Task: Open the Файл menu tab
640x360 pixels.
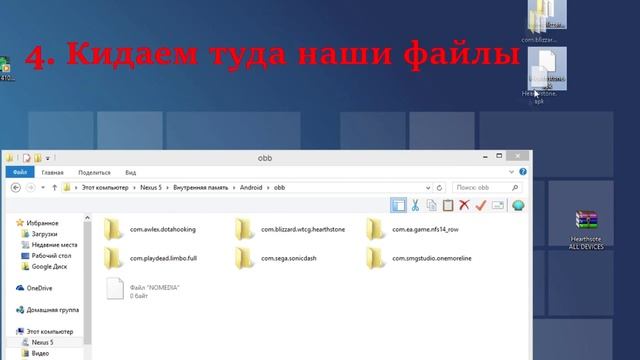Action: point(20,172)
